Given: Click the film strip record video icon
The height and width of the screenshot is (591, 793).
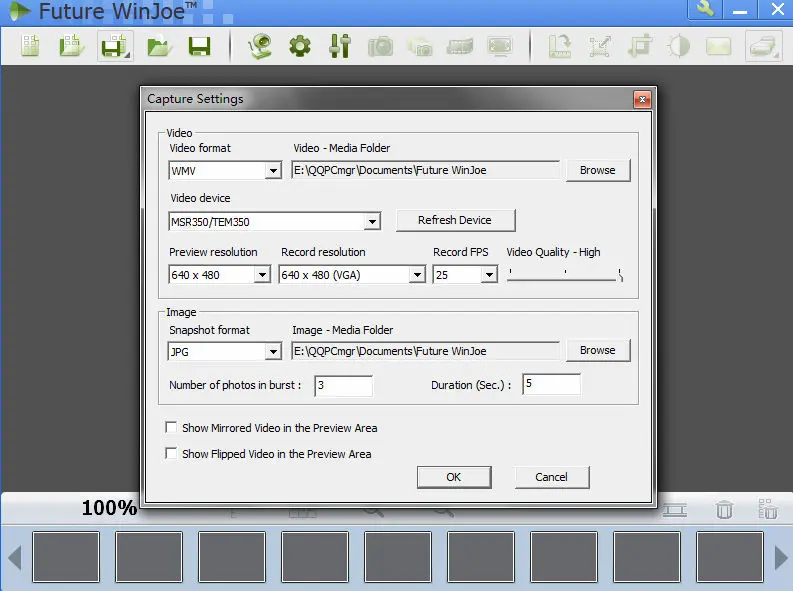Looking at the screenshot, I should [x=460, y=47].
